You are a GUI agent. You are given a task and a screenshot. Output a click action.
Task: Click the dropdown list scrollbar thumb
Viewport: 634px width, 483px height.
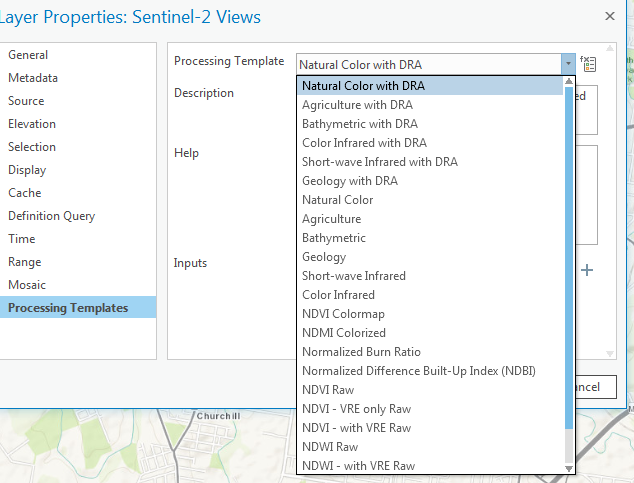pyautogui.click(x=569, y=257)
